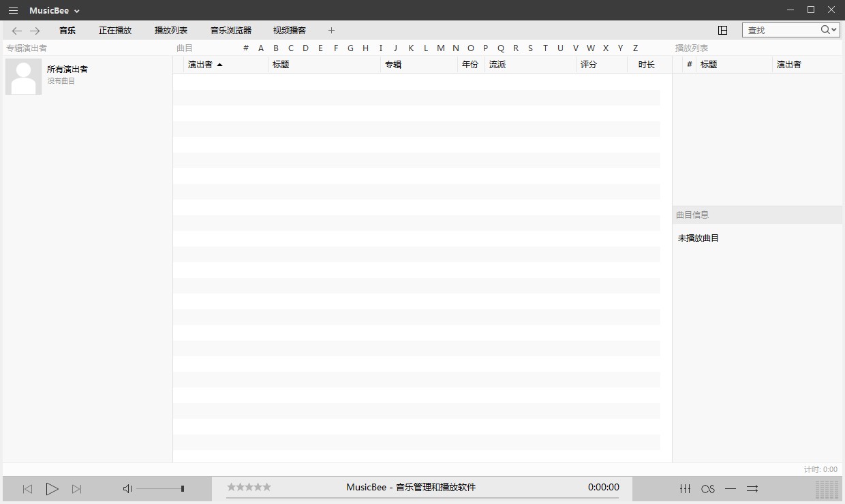Skip to the previous track
The width and height of the screenshot is (845, 504).
(27, 489)
